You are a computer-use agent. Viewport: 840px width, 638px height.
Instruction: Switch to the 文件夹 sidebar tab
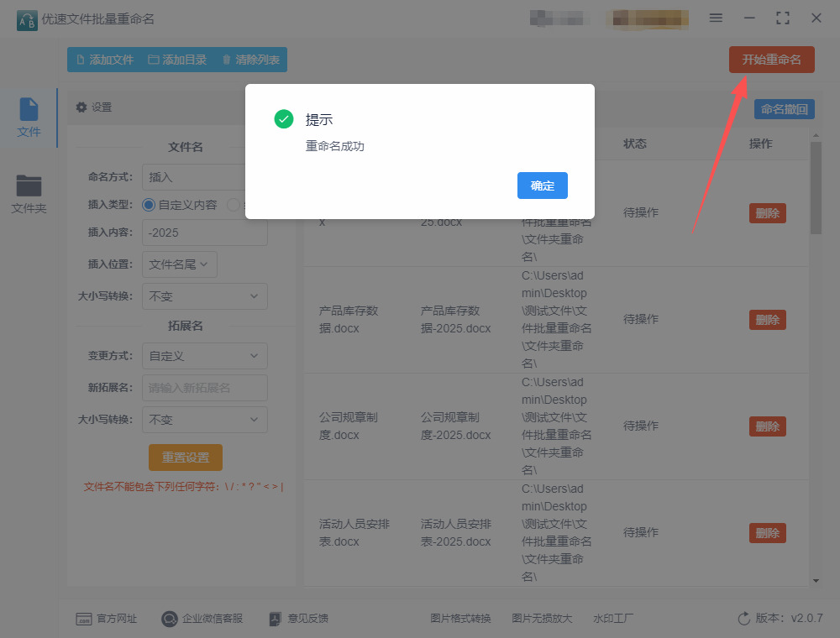(x=29, y=194)
